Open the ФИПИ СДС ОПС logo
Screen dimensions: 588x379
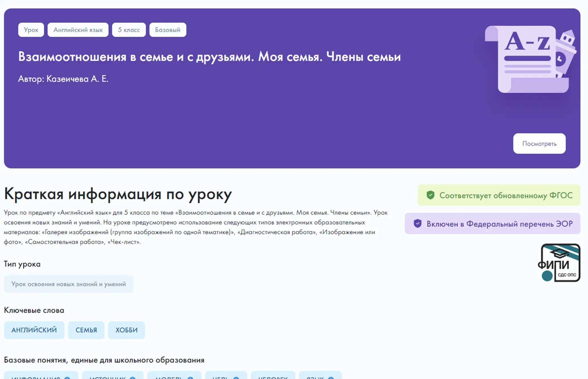point(559,263)
